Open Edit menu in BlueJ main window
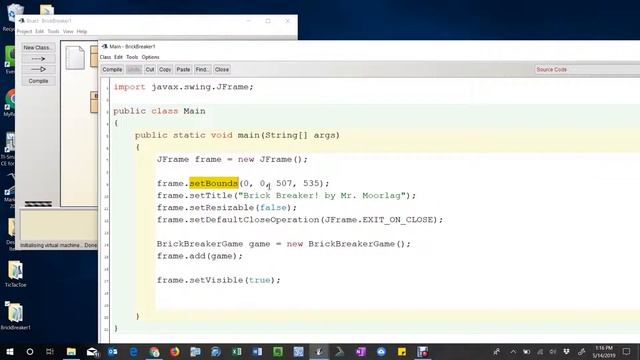Image resolution: width=640 pixels, height=360 pixels. point(40,31)
